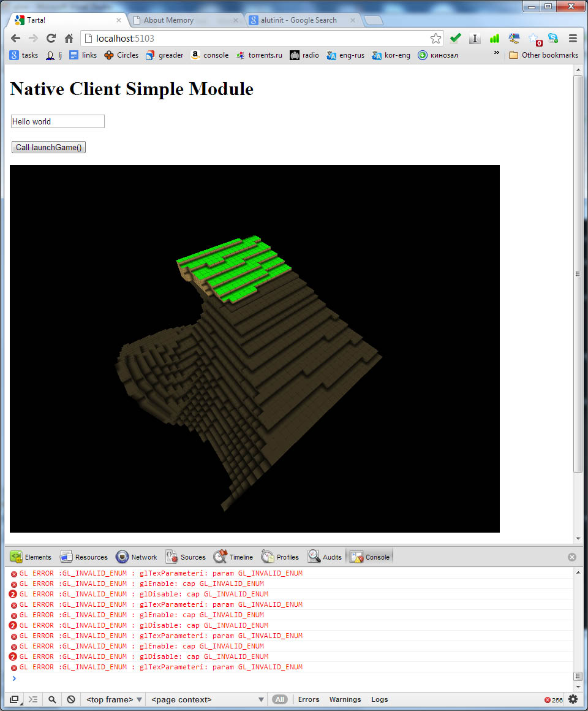Filter console to Warnings only

coord(345,699)
